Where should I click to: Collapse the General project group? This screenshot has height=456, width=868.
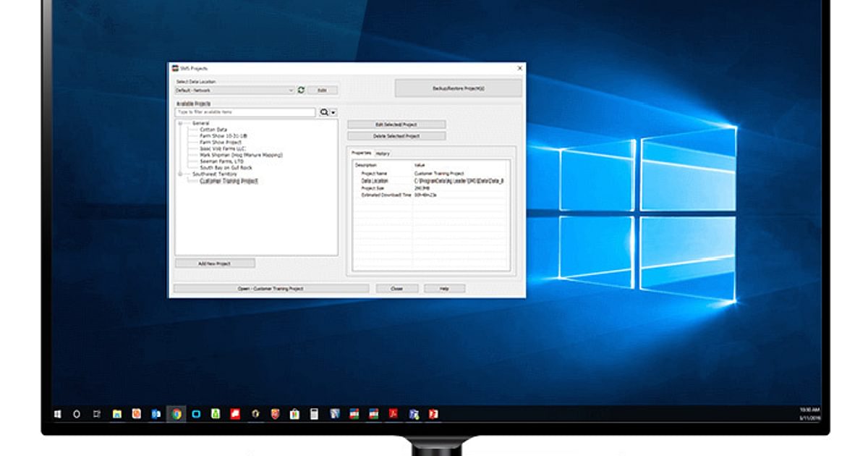coord(180,124)
